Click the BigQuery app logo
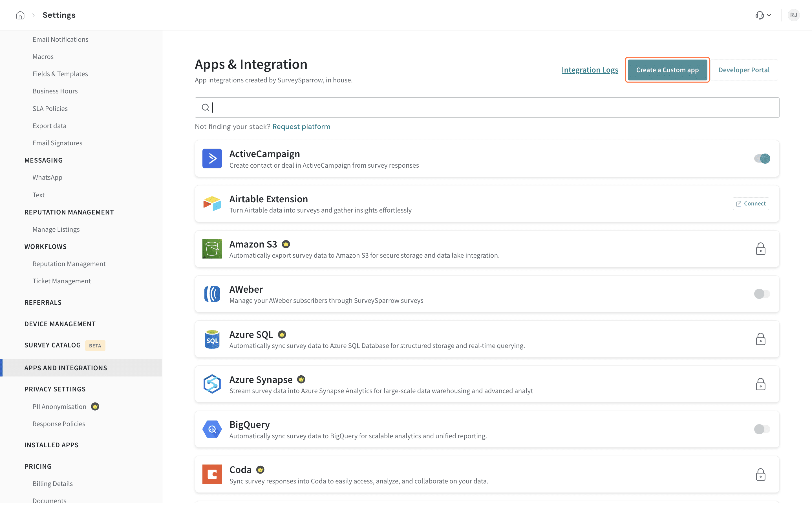 [212, 429]
